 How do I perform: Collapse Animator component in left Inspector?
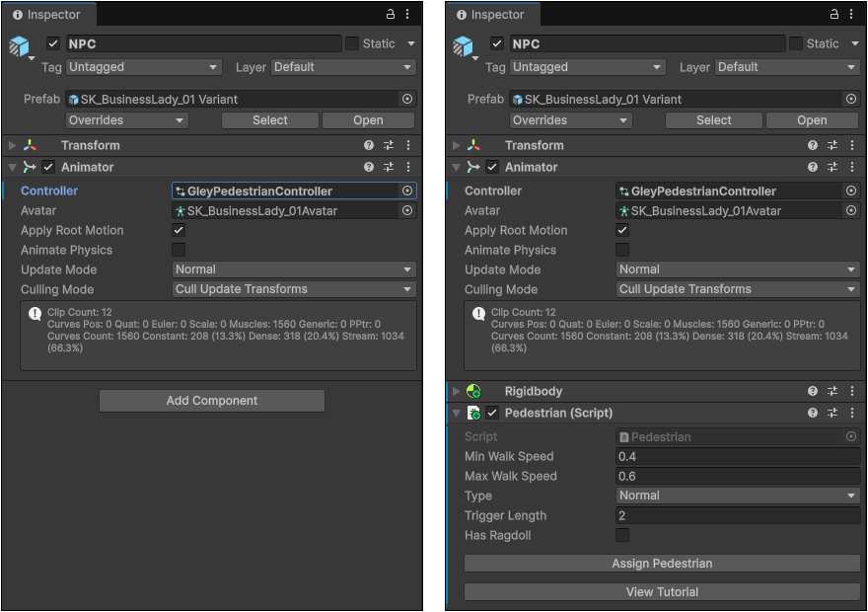coord(12,167)
